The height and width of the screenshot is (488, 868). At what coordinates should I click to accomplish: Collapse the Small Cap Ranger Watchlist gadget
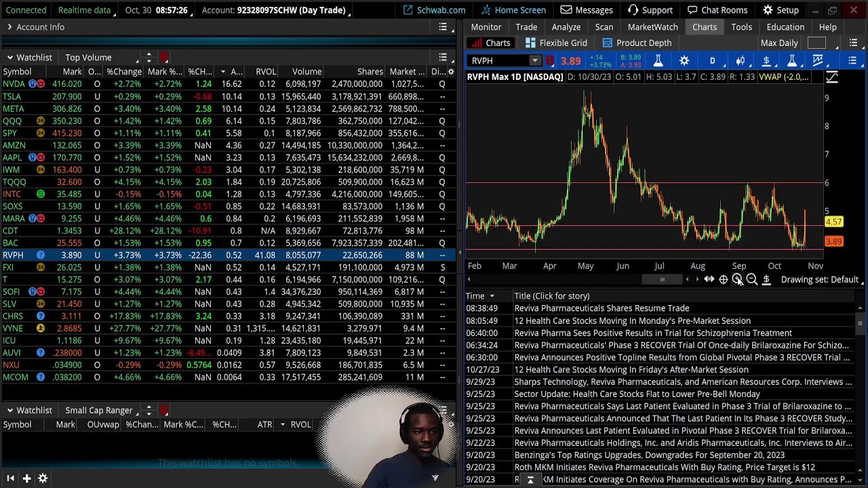pos(9,411)
